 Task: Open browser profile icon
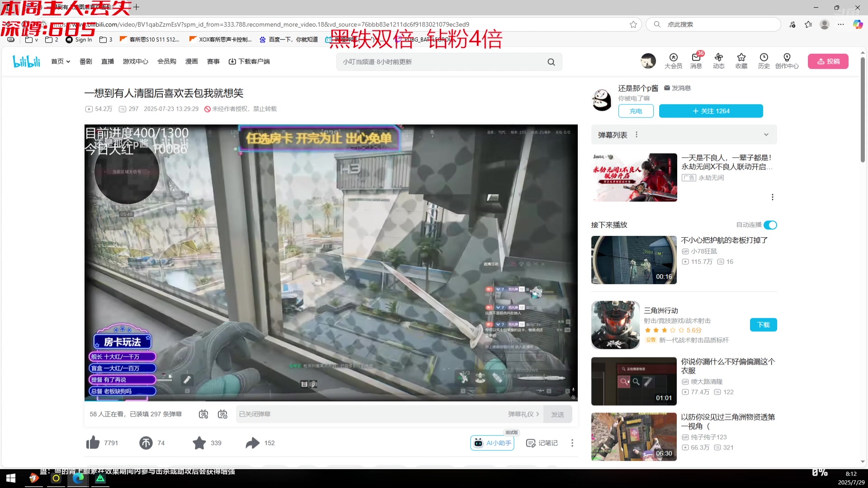pos(825,24)
